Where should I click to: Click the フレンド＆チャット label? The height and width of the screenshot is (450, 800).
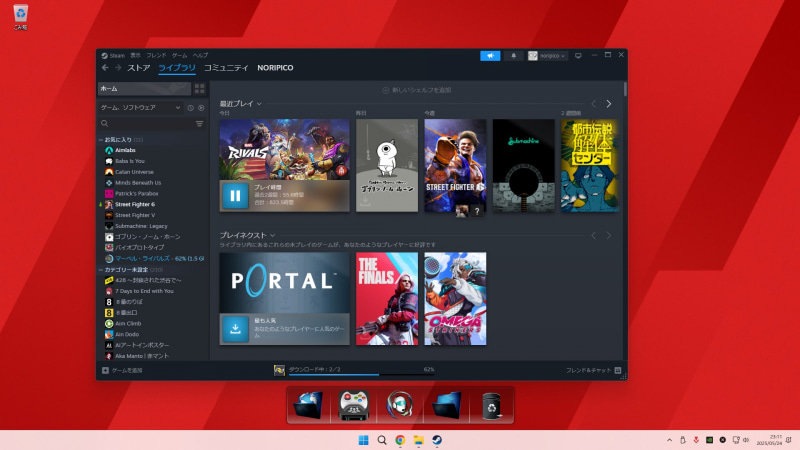[x=588, y=370]
